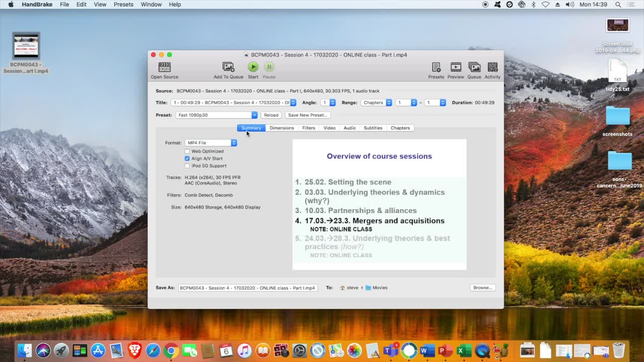This screenshot has width=644, height=362.
Task: Switch to the Audio tab
Action: [350, 128]
